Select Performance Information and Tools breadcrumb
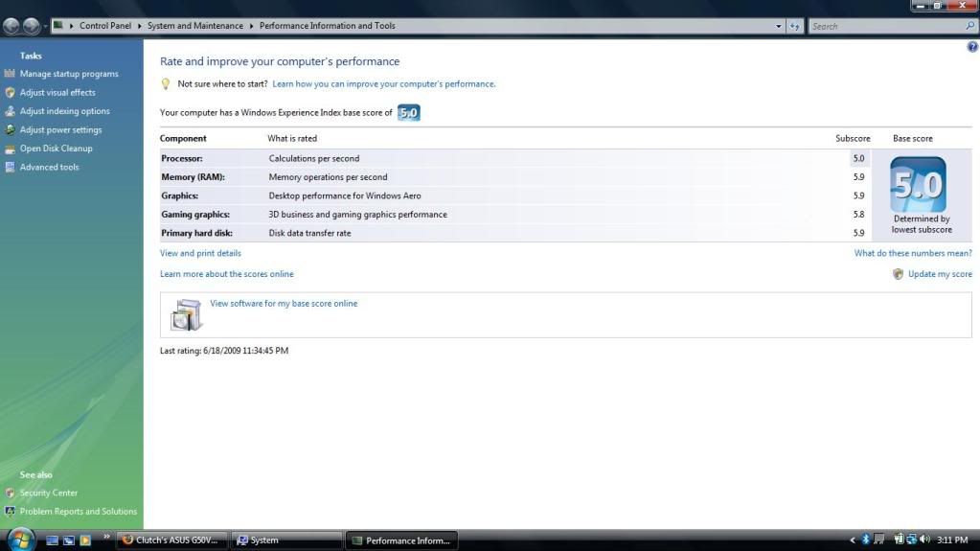The image size is (980, 551). 327,26
